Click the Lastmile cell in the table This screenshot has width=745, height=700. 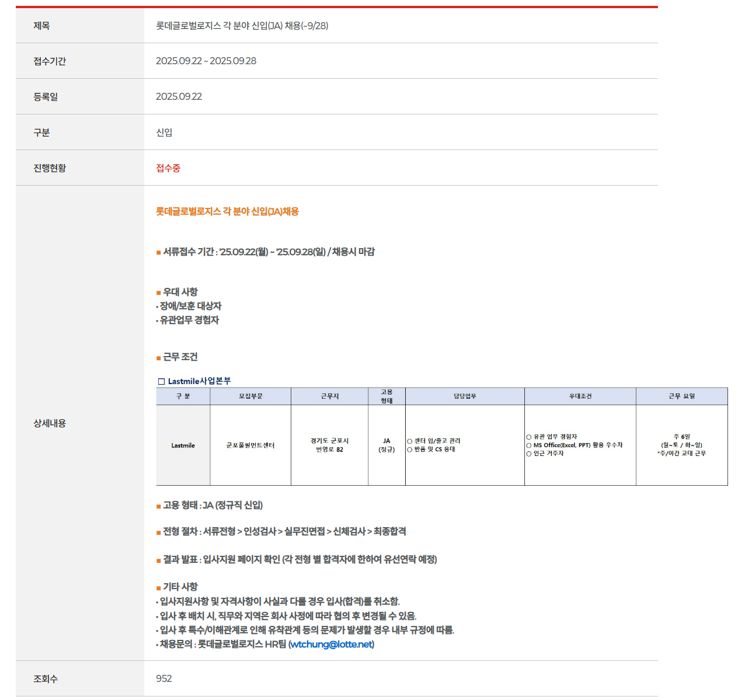(x=183, y=445)
